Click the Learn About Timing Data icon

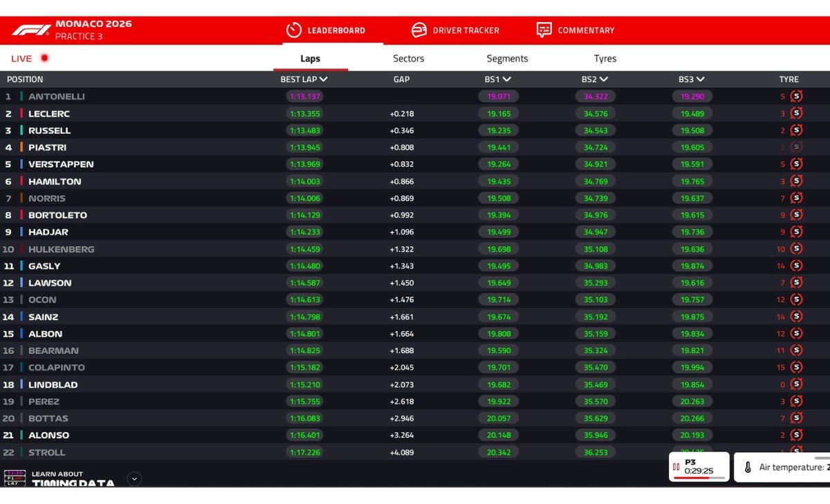[x=15, y=478]
